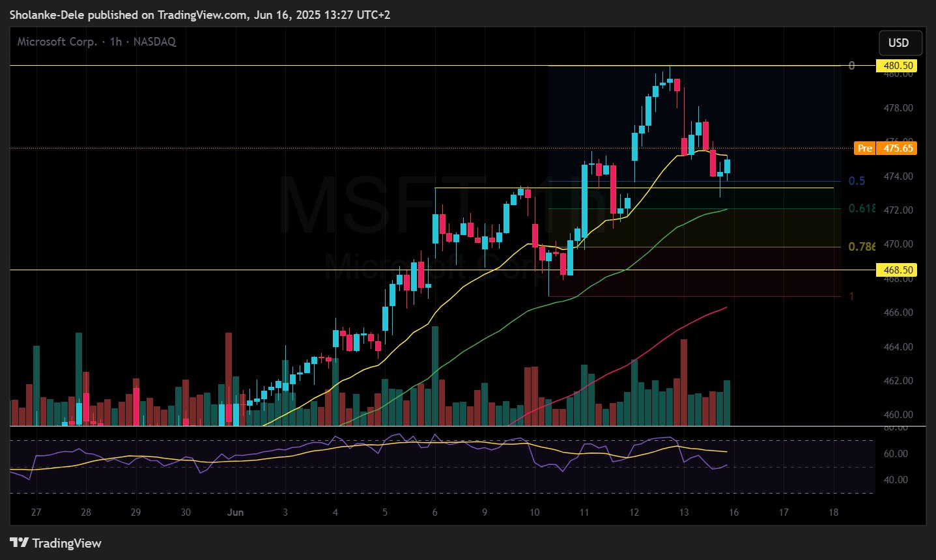This screenshot has height=560, width=936.
Task: Click the 478.00 price axis value
Action: [898, 108]
